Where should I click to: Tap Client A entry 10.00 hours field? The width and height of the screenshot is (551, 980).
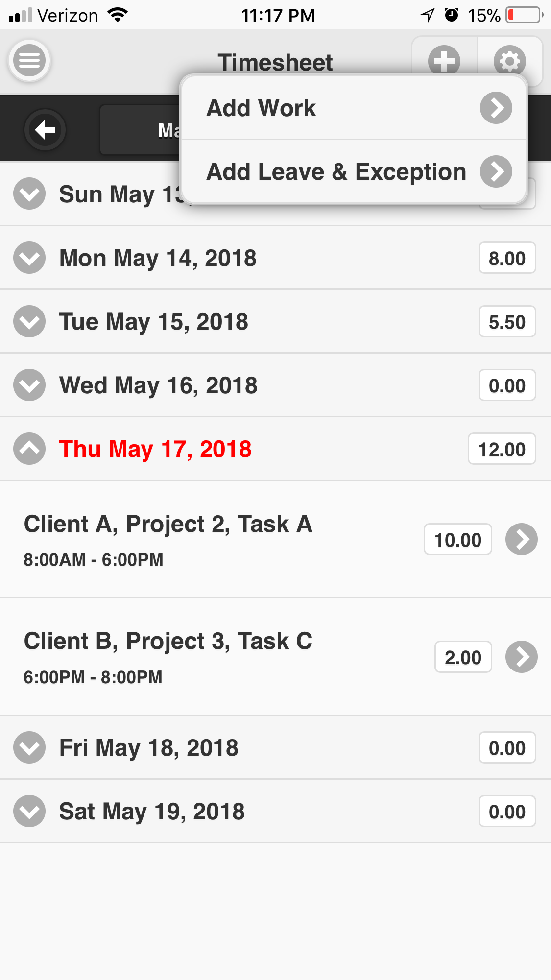457,540
